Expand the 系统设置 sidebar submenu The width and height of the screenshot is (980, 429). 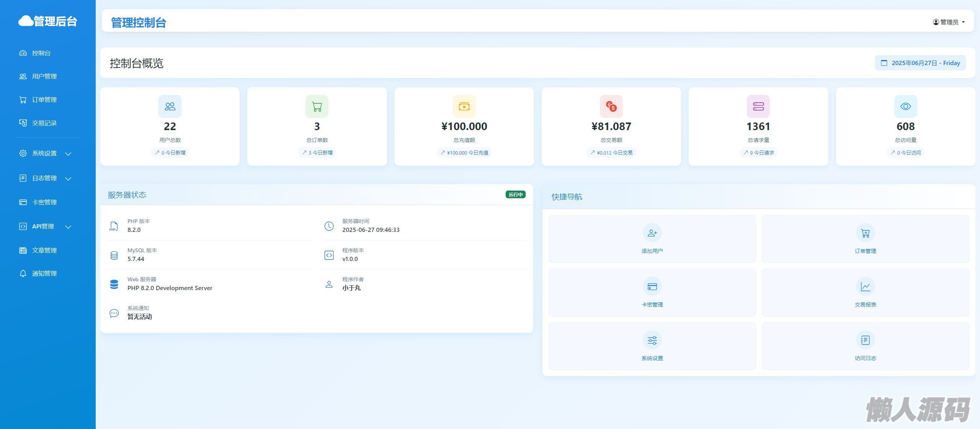[45, 153]
